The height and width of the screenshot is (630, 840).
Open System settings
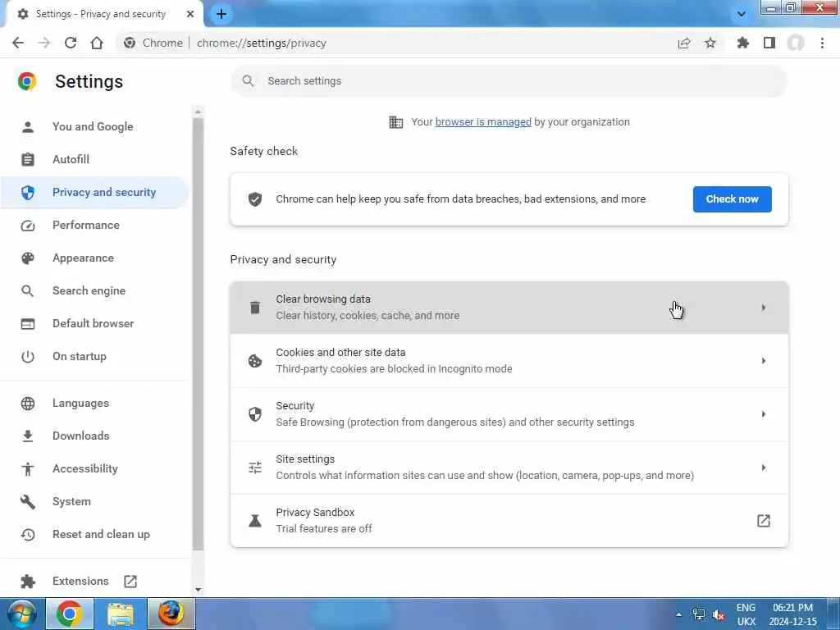pos(71,501)
